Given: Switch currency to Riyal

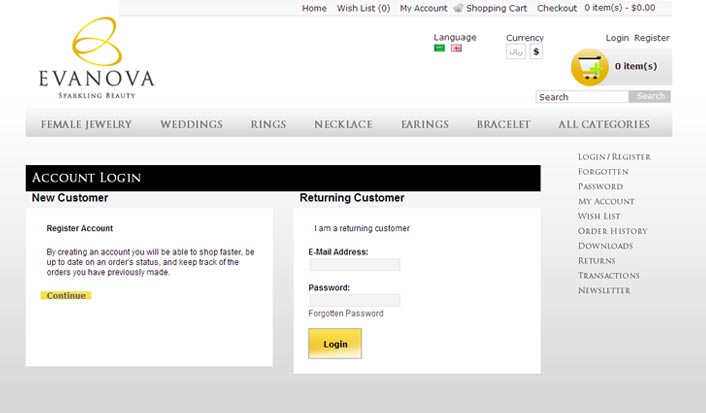Looking at the screenshot, I should [x=516, y=52].
